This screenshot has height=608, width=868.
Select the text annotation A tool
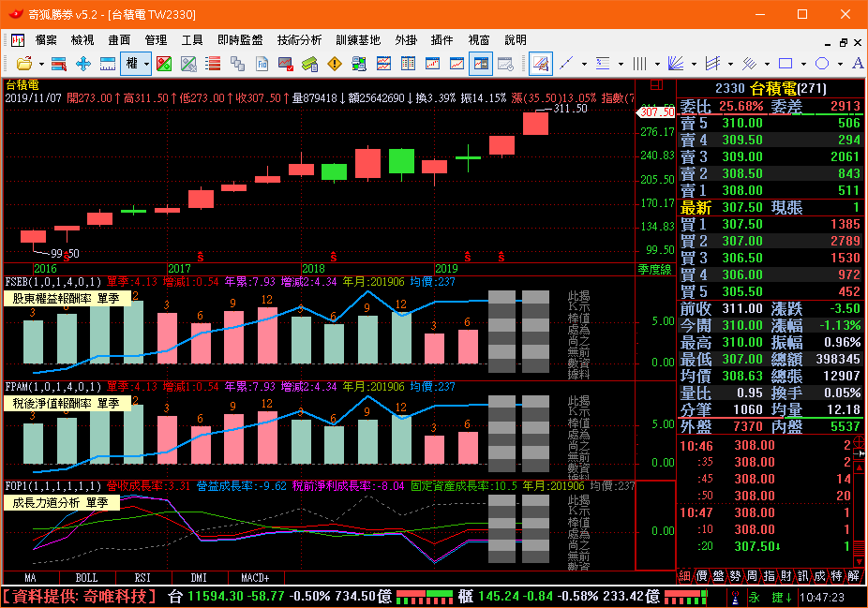(x=858, y=64)
